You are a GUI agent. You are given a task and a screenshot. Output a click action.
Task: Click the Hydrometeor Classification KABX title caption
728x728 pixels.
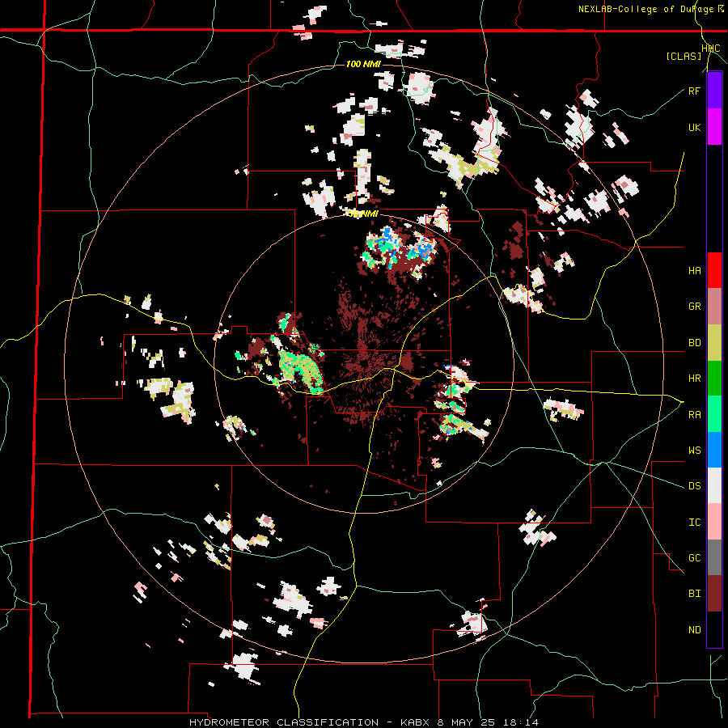(364, 722)
